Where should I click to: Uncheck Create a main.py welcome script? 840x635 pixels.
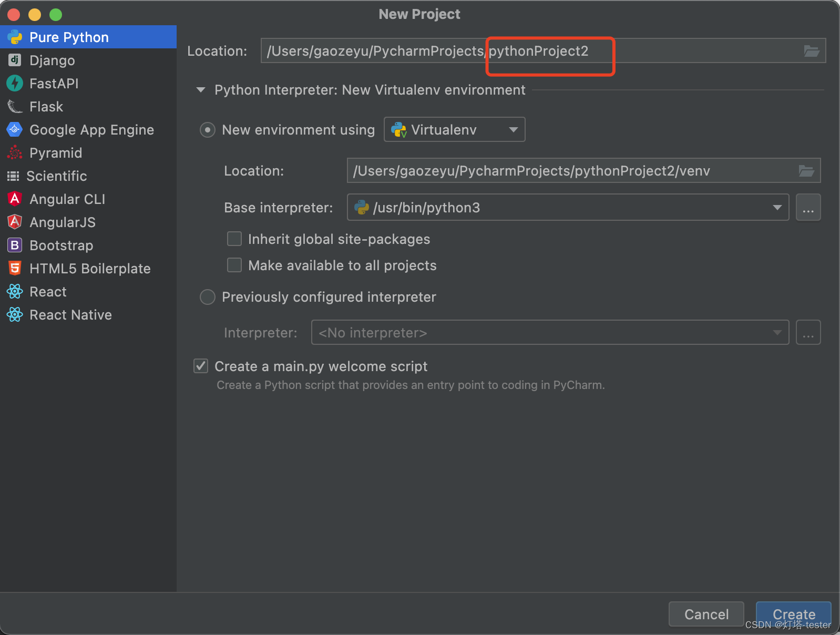tap(201, 366)
